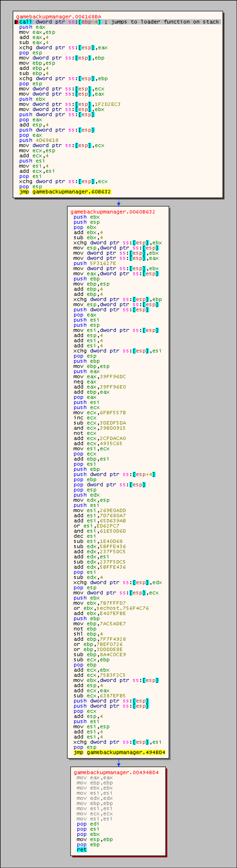Click the 'mov ecx,6FBF557B' line
This screenshot has height=868, width=237.
(x=99, y=412)
